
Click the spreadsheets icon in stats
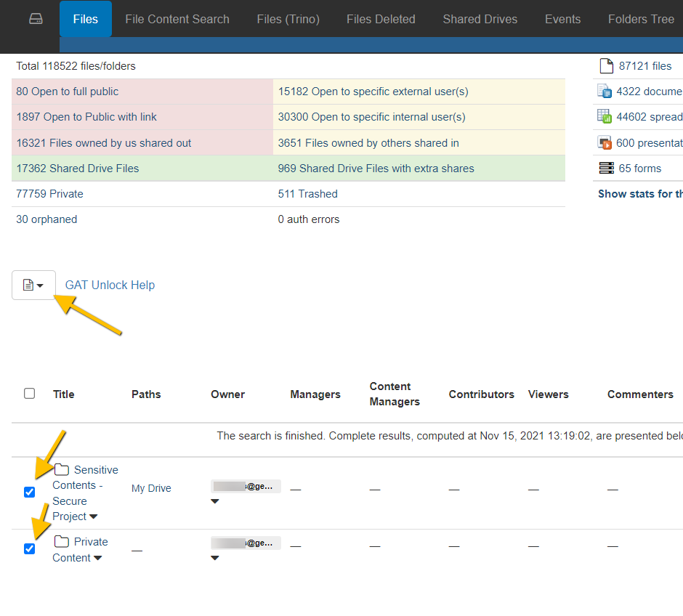point(605,117)
